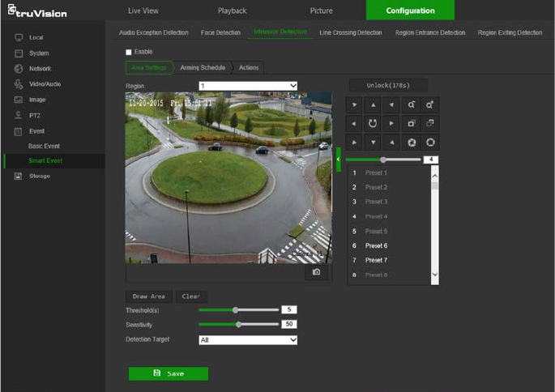Open Video/Audio settings in the sidebar
The image size is (555, 392).
(45, 84)
